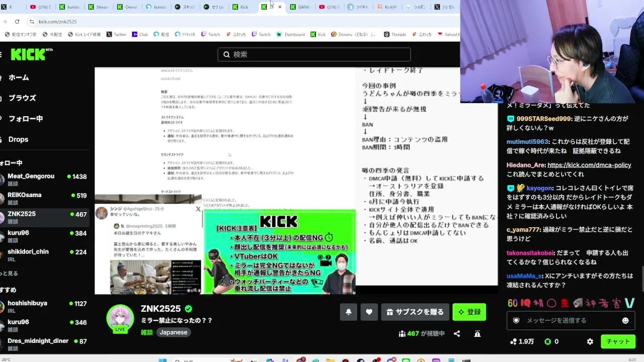
Task: Open chat settings gear icon
Action: pos(590,341)
